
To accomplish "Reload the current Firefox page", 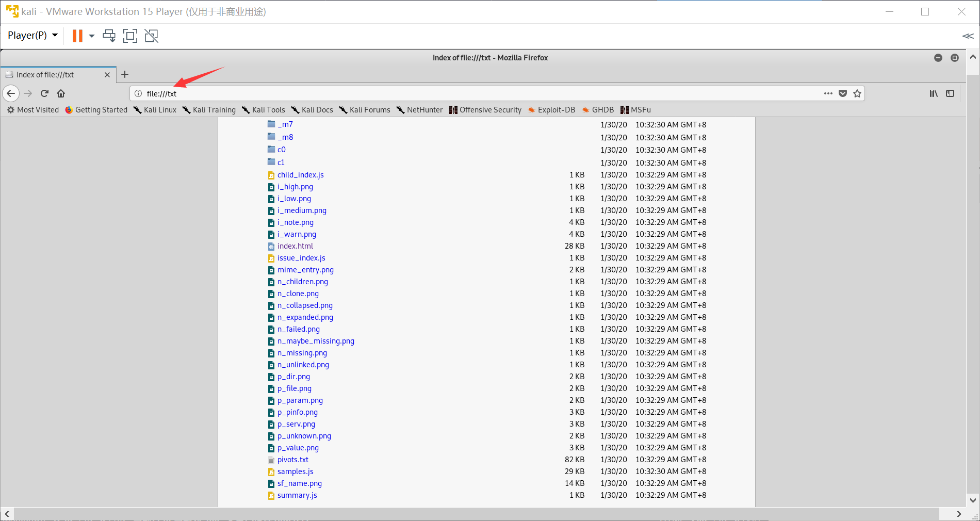I will (44, 93).
